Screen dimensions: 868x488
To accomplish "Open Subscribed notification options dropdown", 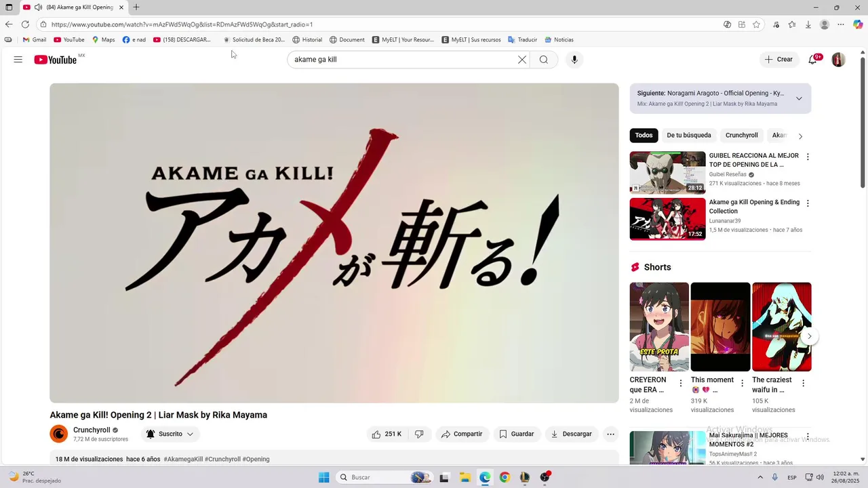I will [170, 434].
